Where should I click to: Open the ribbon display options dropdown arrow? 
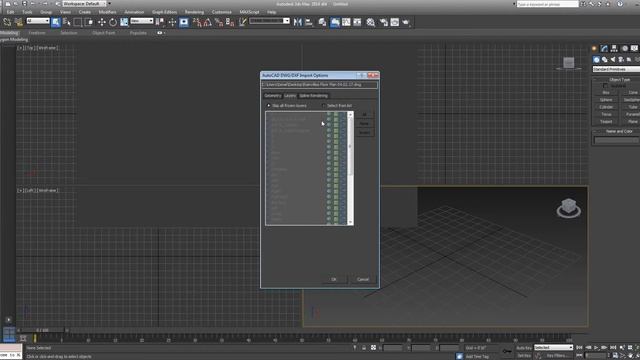164,33
